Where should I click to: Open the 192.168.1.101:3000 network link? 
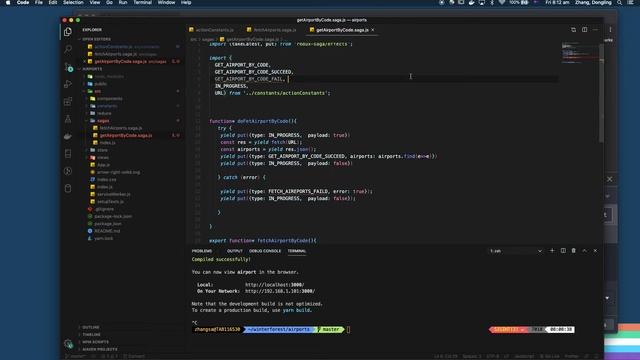pos(280,291)
